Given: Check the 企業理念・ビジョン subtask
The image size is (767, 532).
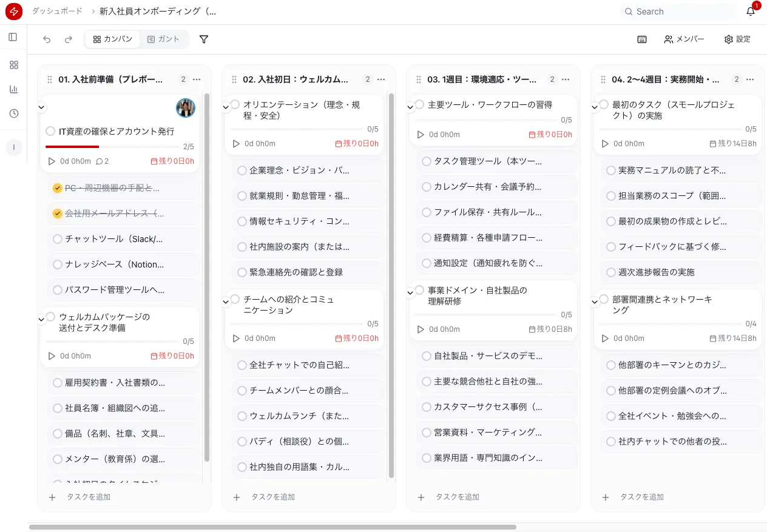Looking at the screenshot, I should pyautogui.click(x=242, y=170).
